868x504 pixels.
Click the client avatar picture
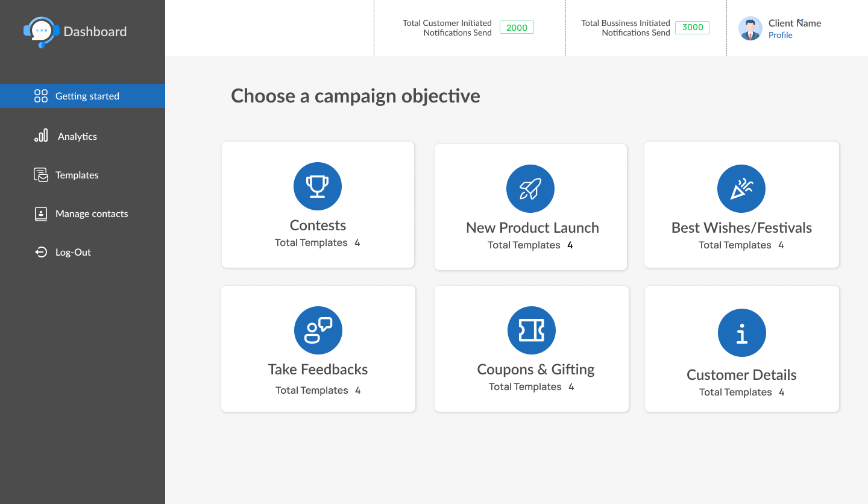[x=750, y=28]
